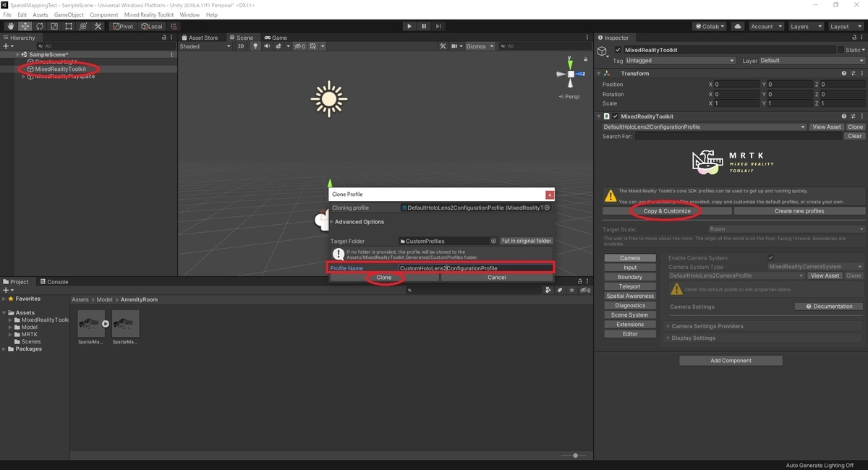Open custom editor tools icon
This screenshot has width=868, height=470.
click(x=97, y=26)
